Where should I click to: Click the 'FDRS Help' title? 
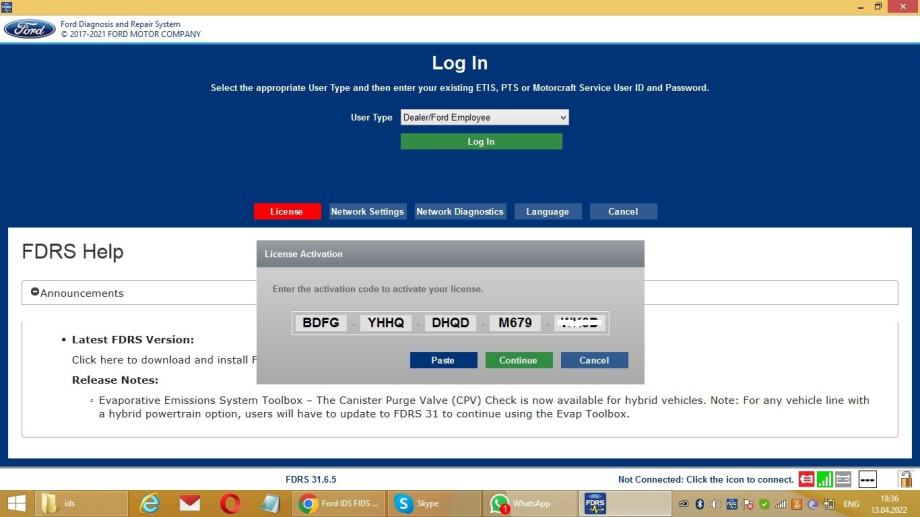tap(72, 251)
